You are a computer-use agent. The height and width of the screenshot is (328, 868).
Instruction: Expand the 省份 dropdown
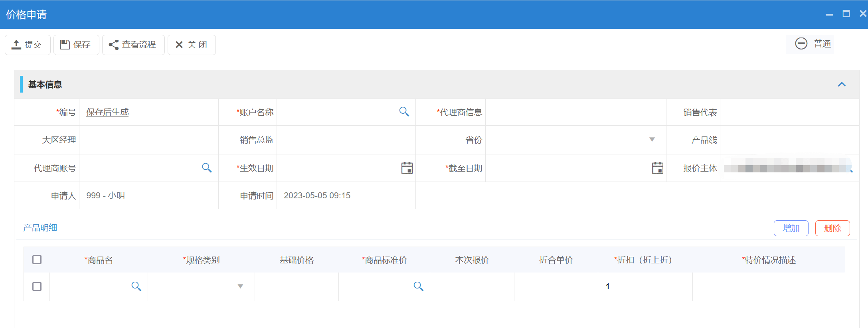[652, 140]
